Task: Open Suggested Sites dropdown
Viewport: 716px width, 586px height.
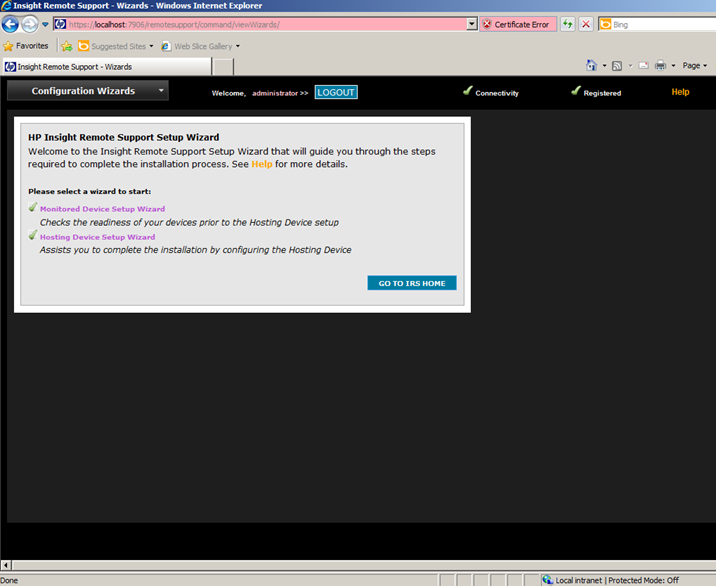Action: tap(116, 46)
